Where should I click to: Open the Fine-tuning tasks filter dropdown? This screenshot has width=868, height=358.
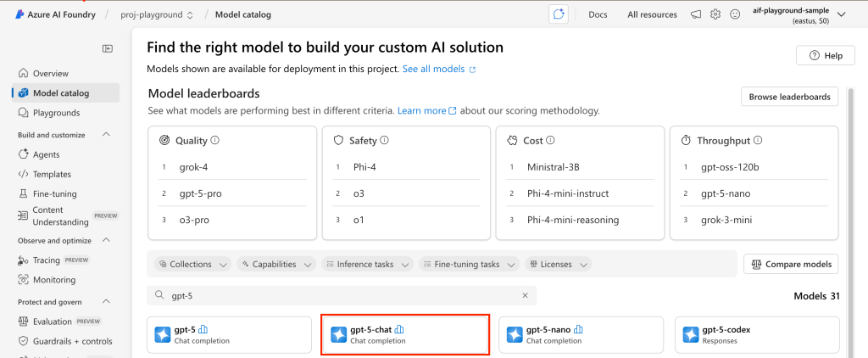click(x=469, y=265)
